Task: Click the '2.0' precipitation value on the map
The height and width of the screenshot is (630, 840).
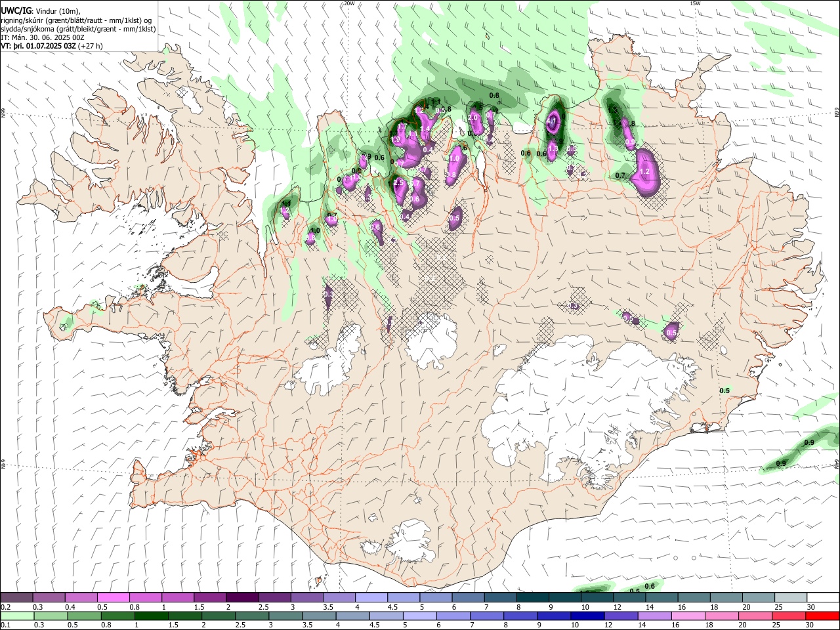Action: coord(473,117)
